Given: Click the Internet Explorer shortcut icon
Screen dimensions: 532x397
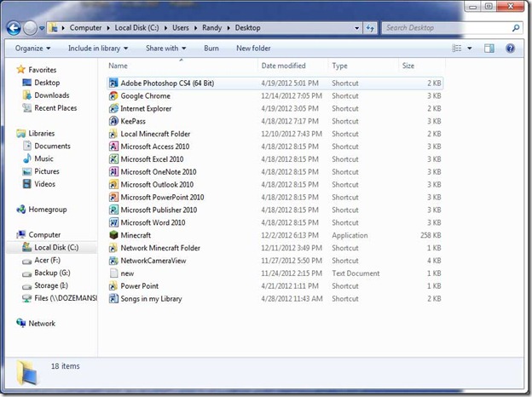Looking at the screenshot, I should 113,108.
